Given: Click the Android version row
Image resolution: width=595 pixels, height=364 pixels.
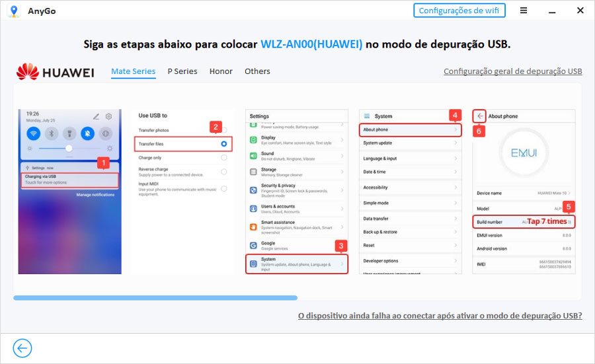Looking at the screenshot, I should click(524, 249).
